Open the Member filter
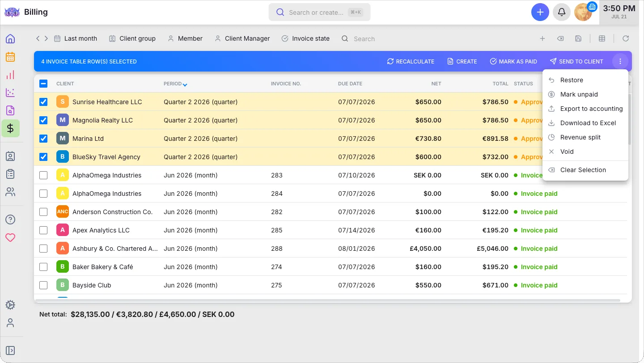The height and width of the screenshot is (363, 644). tap(185, 38)
